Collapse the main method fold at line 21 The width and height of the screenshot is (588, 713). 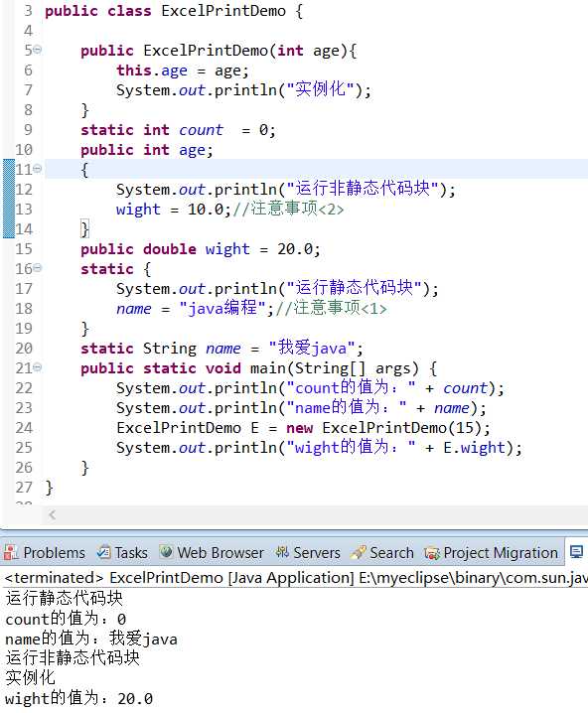(38, 367)
